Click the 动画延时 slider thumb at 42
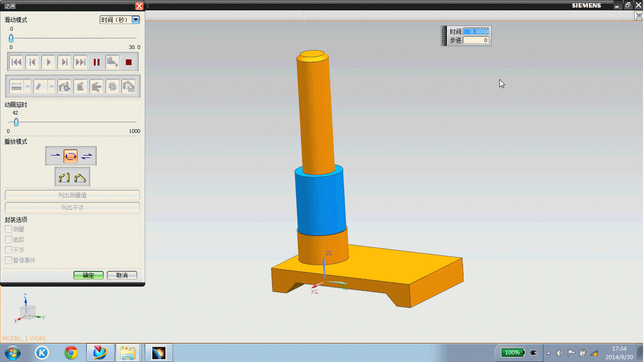This screenshot has width=644, height=362. tap(16, 122)
